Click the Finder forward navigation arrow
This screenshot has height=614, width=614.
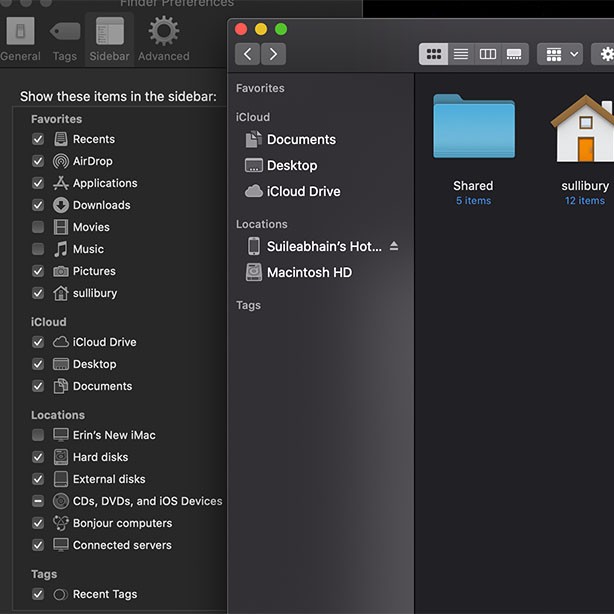(273, 54)
